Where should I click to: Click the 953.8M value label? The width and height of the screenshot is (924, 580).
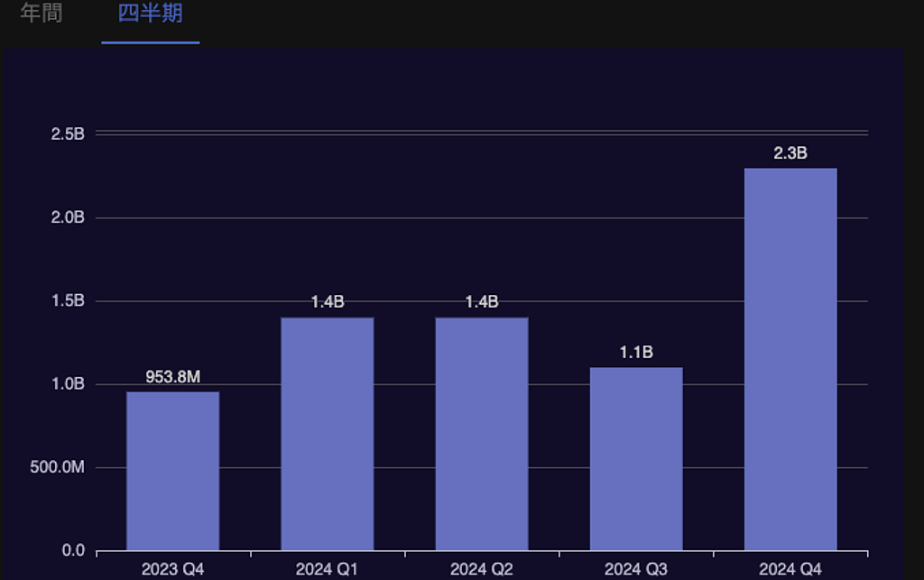tap(172, 377)
